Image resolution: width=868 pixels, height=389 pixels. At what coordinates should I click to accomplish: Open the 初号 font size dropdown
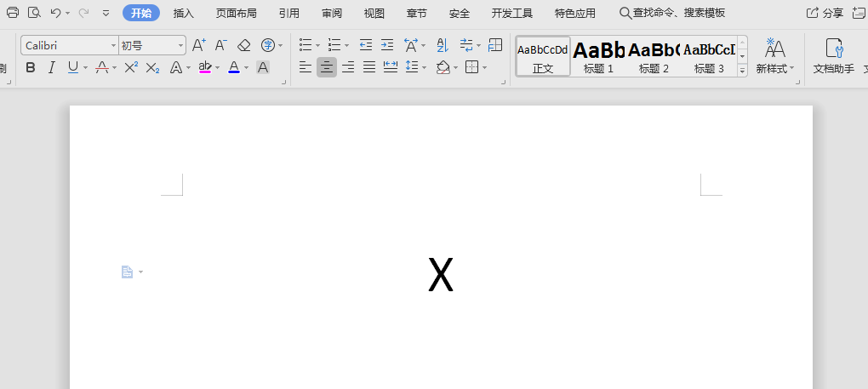click(180, 45)
